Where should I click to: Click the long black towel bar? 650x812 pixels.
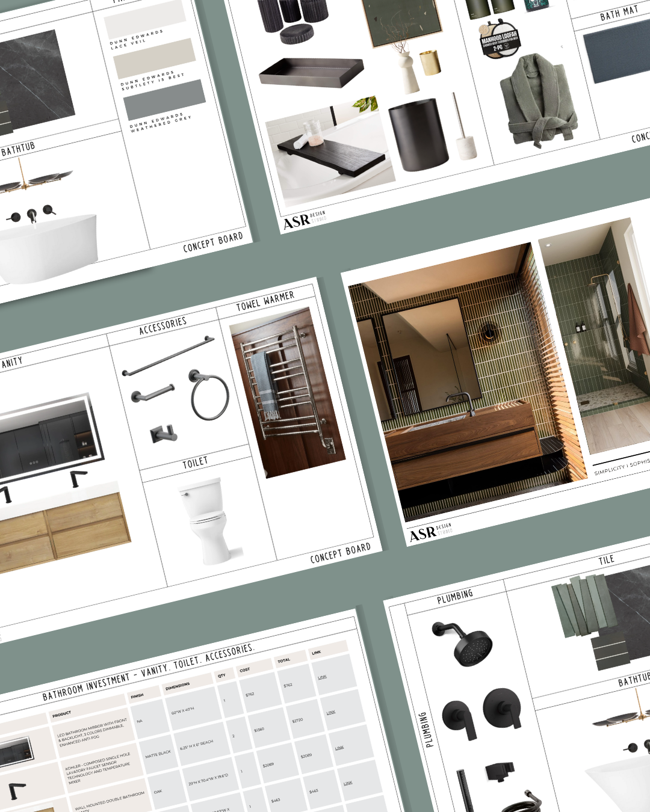coord(168,356)
